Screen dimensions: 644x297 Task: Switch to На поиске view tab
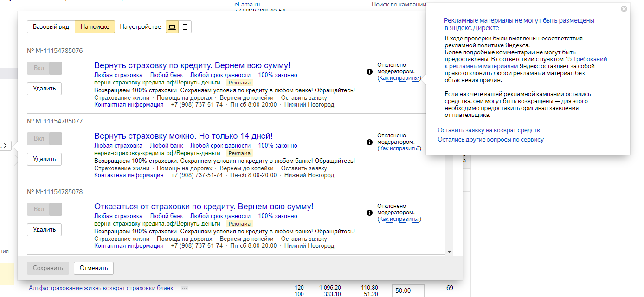click(95, 27)
